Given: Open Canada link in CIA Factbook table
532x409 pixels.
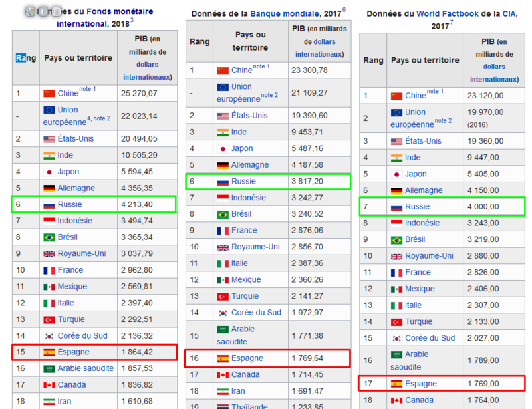Looking at the screenshot, I should click(x=419, y=400).
